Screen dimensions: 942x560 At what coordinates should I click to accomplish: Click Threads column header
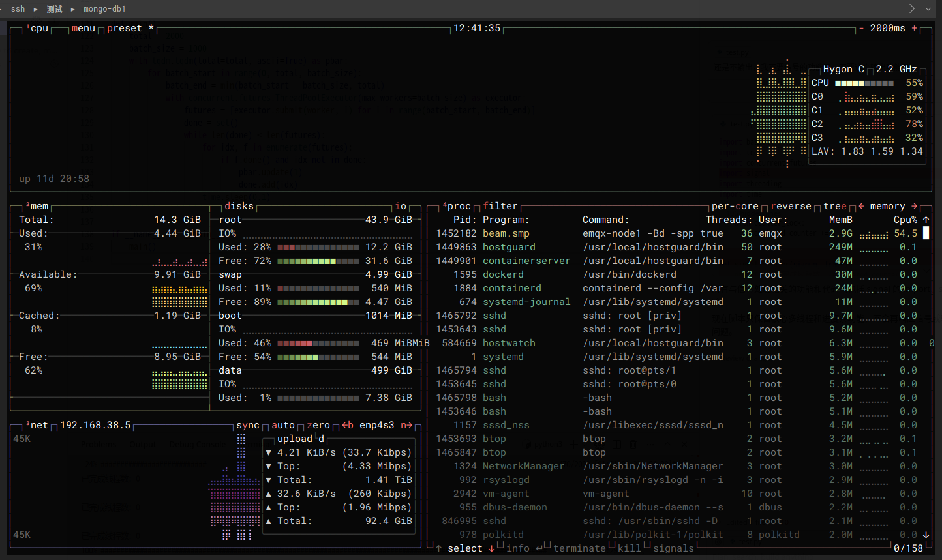point(729,220)
